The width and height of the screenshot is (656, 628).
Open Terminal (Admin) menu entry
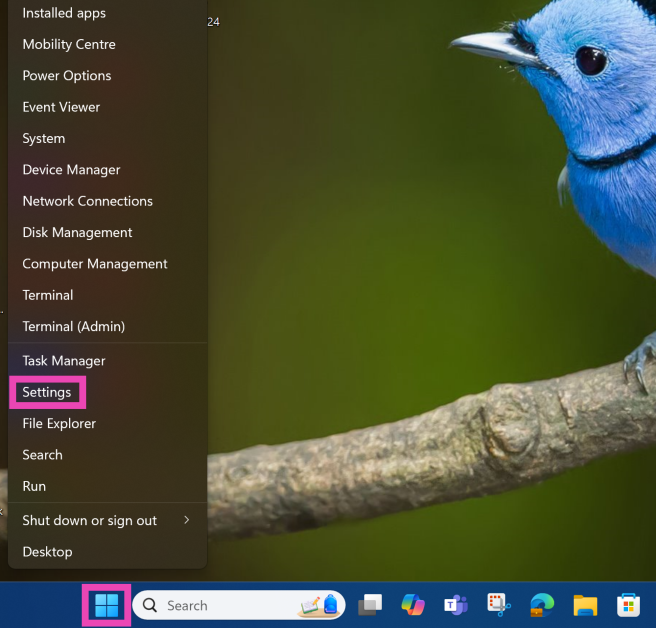coord(73,326)
